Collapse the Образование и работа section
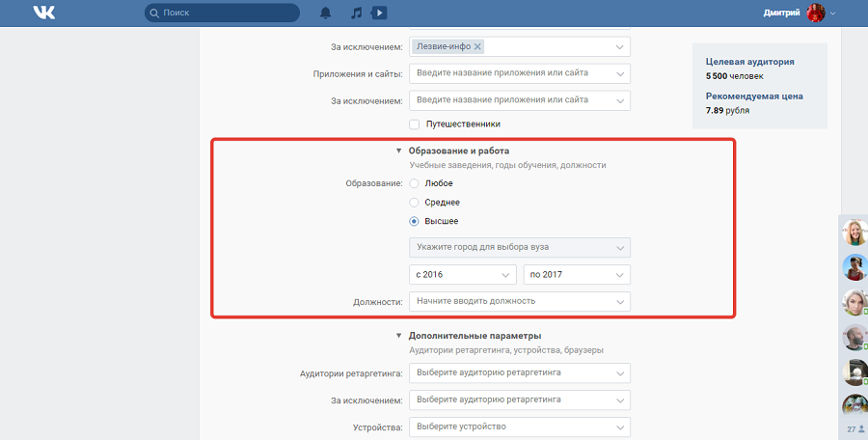 [398, 151]
